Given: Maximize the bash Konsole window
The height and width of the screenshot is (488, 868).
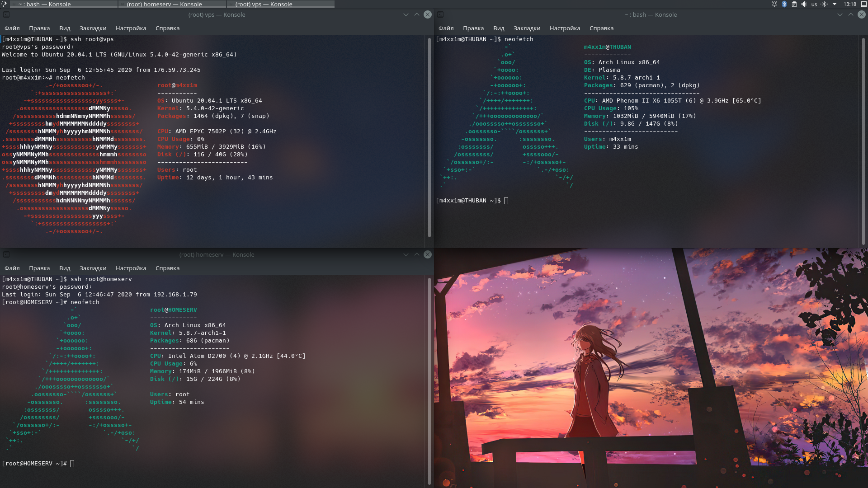Looking at the screenshot, I should 851,14.
